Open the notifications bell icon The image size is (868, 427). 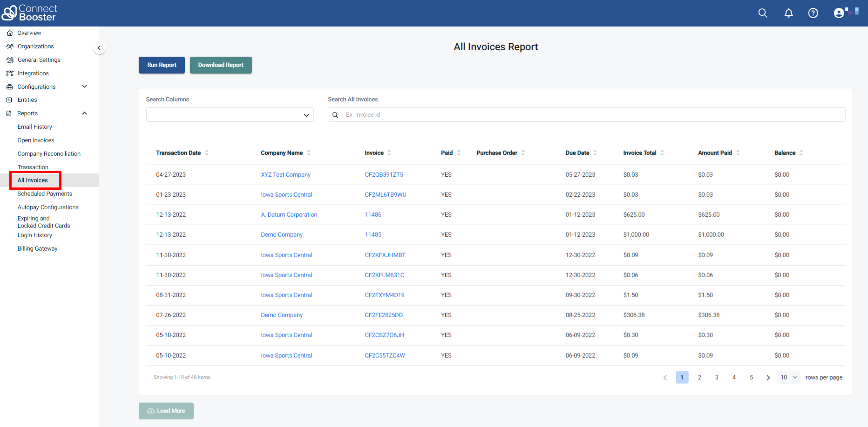point(789,13)
